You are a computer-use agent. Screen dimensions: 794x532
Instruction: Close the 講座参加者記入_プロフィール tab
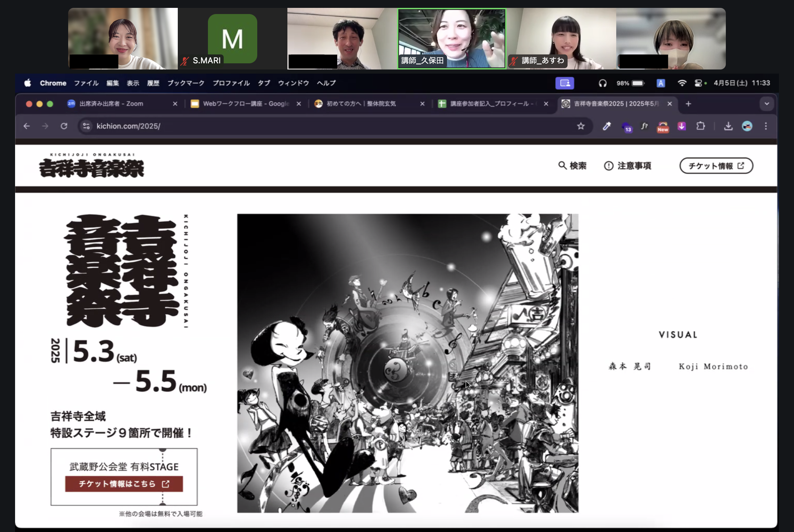pyautogui.click(x=546, y=104)
